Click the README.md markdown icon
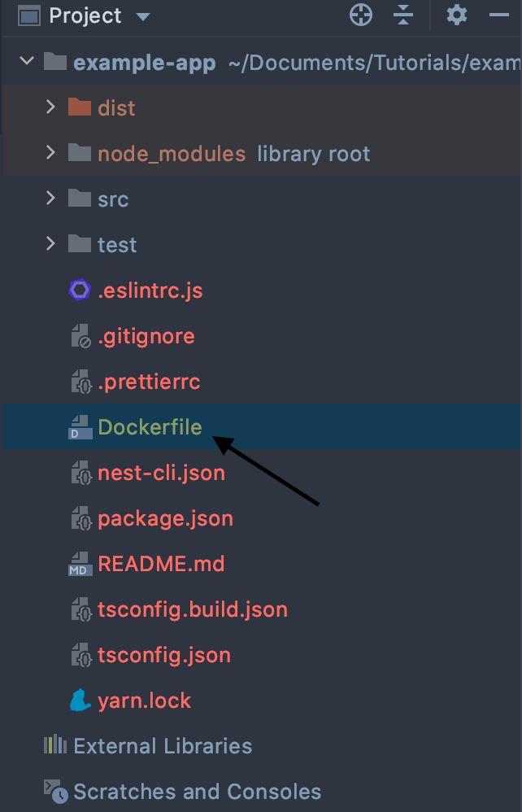This screenshot has width=522, height=812. pyautogui.click(x=79, y=564)
